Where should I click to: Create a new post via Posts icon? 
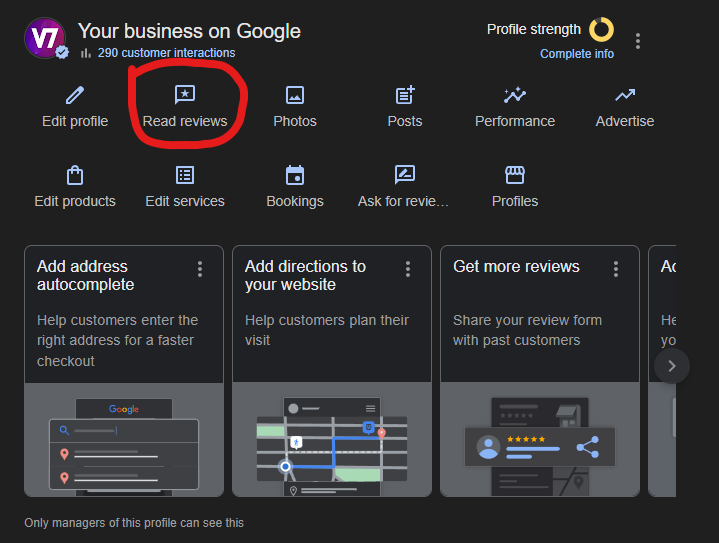pos(404,95)
